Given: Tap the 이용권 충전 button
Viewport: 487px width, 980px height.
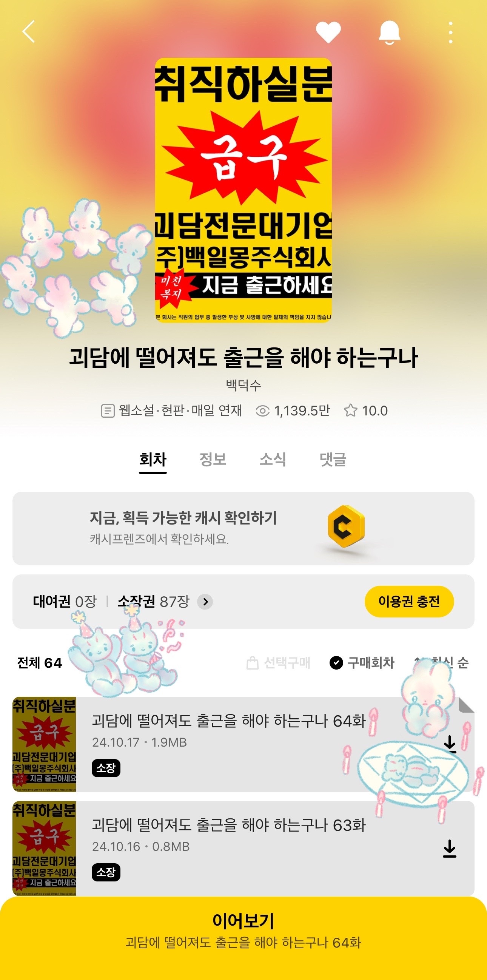Looking at the screenshot, I should pyautogui.click(x=409, y=602).
